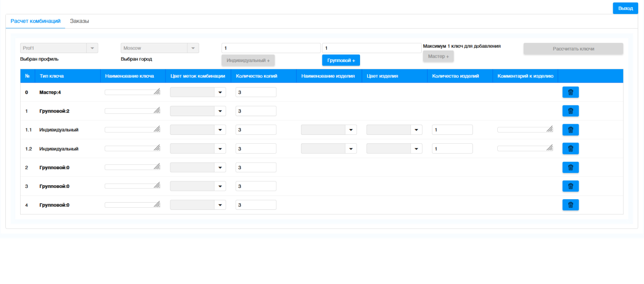Screen dimensions: 644x284
Task: Click the Рассчитать ключи button
Action: pos(573,49)
